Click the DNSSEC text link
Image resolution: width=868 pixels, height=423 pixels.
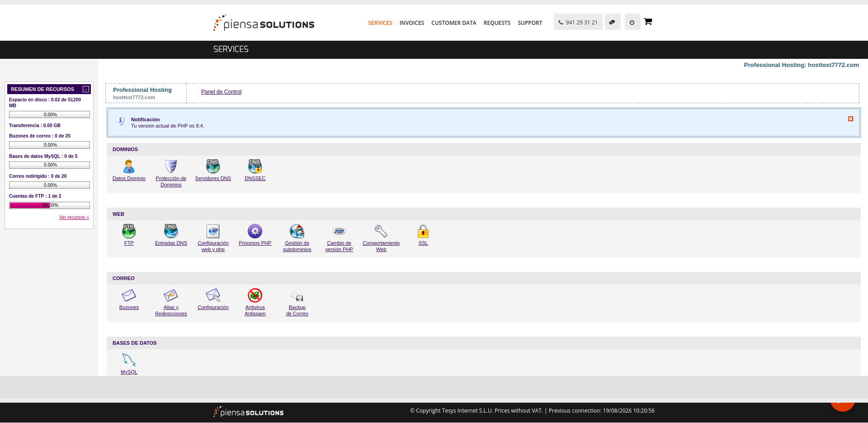[255, 178]
